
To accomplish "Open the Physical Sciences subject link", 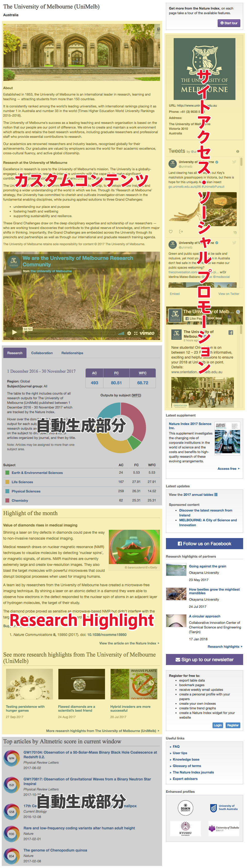I will 26,491.
